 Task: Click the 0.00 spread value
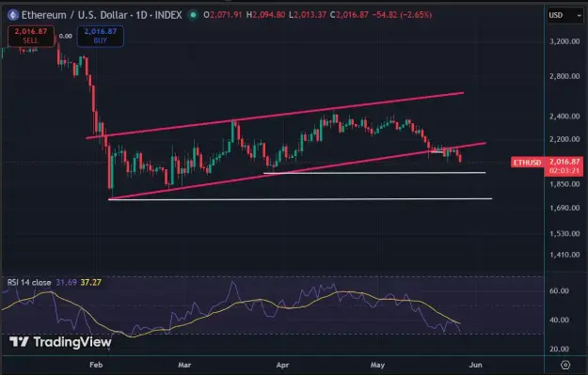65,37
